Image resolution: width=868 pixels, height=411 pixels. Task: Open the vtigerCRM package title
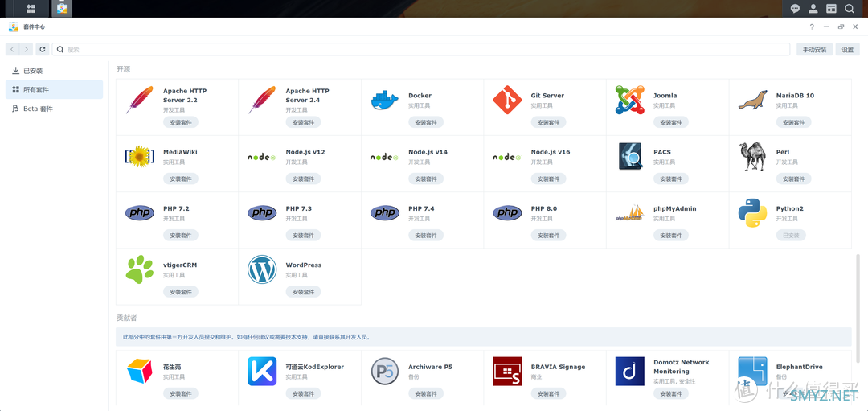180,265
